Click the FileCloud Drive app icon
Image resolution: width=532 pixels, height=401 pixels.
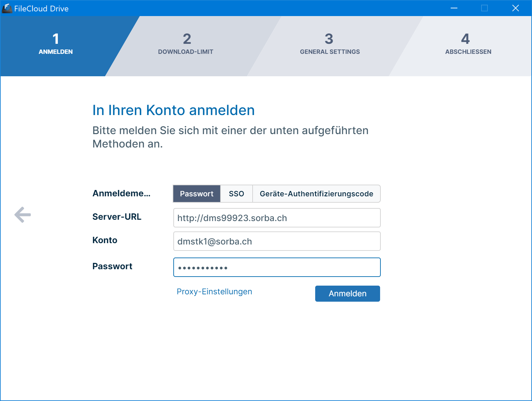click(x=7, y=8)
